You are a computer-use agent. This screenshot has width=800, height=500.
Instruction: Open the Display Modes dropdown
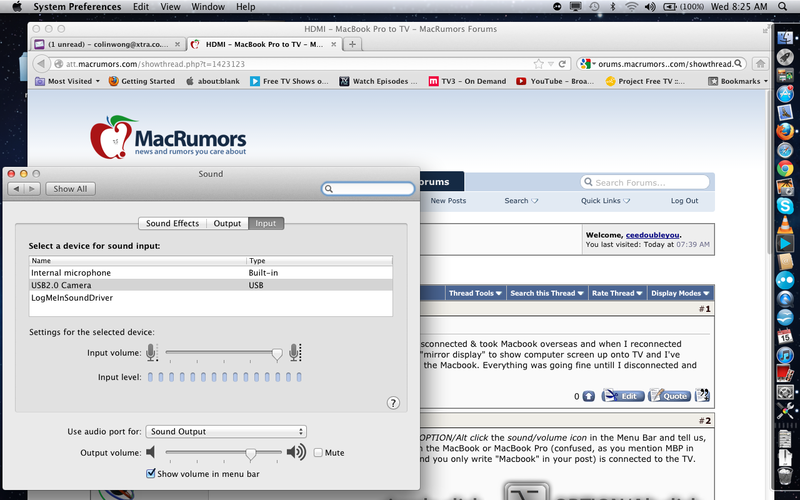[x=680, y=293]
